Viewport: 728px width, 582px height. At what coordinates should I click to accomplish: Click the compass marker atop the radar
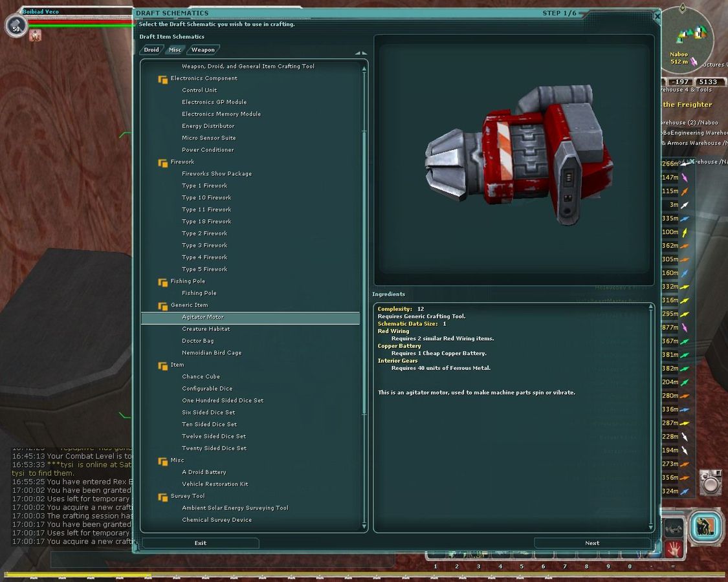682,10
